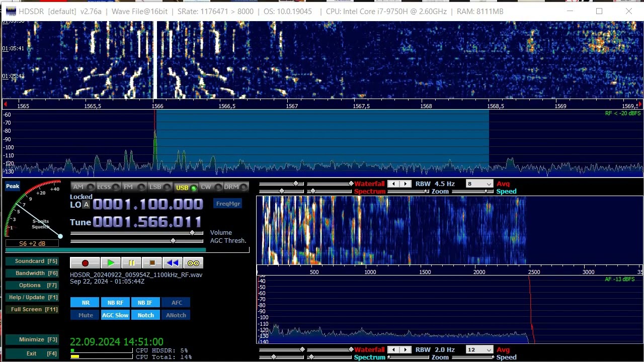Open the upper Avg dropdown showing 8
The width and height of the screenshot is (644, 362).
point(479,184)
